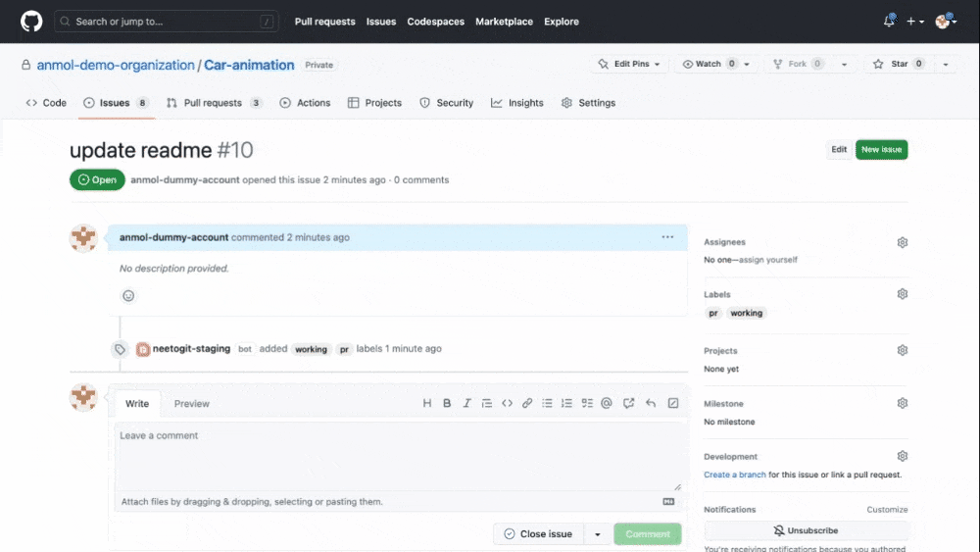Open the comment options three-dots menu

[667, 237]
